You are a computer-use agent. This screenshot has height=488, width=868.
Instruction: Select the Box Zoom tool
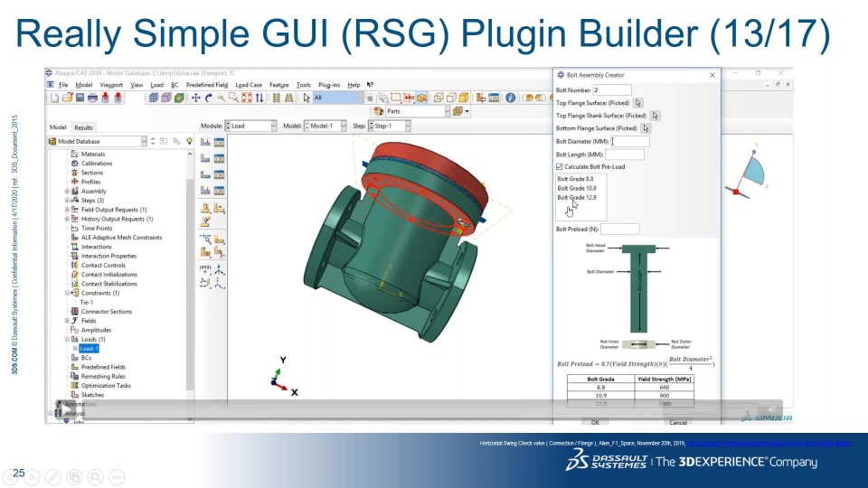pos(233,98)
